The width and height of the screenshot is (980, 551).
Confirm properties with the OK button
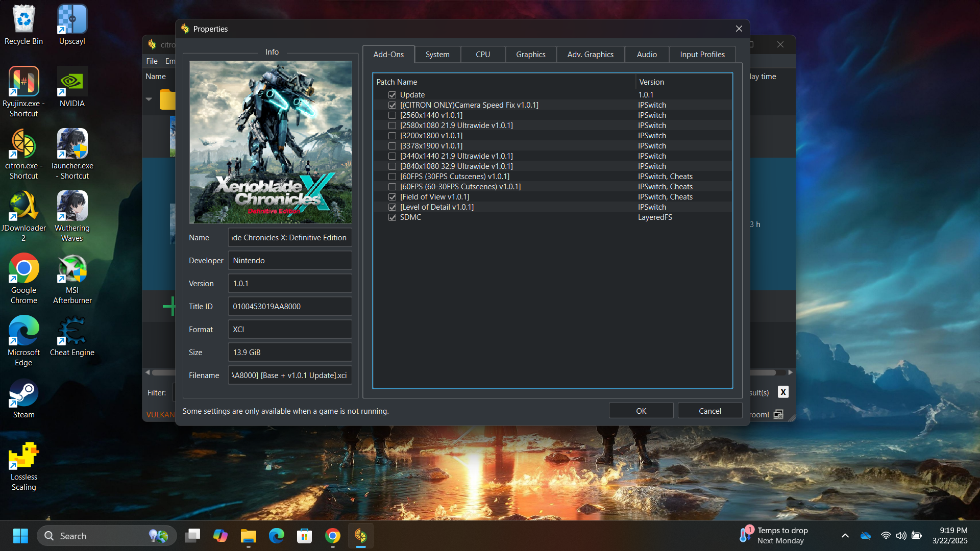(x=641, y=411)
